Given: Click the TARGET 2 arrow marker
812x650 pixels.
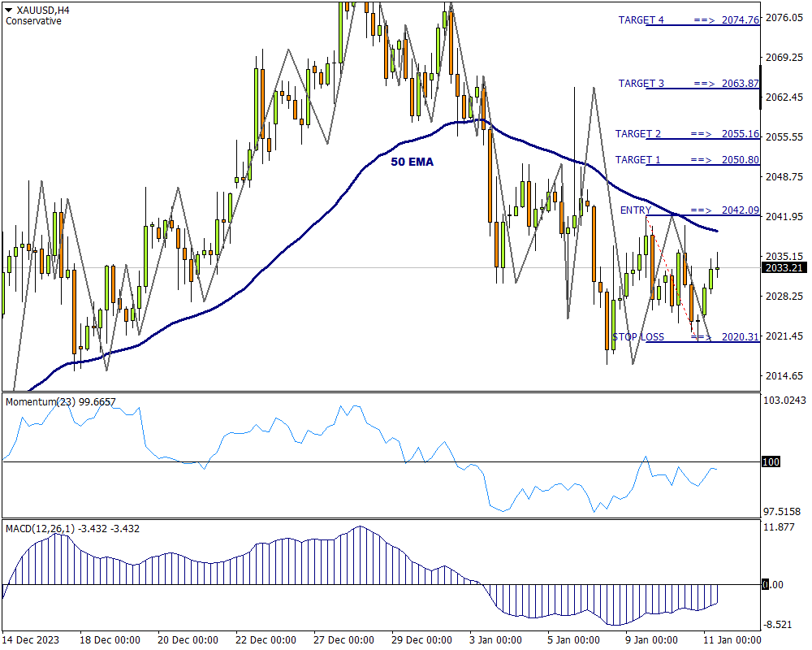Looking at the screenshot, I should (x=701, y=134).
